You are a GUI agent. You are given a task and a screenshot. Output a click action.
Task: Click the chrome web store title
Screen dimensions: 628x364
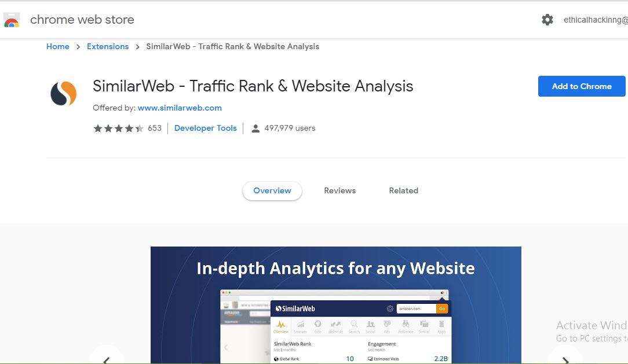pos(82,20)
